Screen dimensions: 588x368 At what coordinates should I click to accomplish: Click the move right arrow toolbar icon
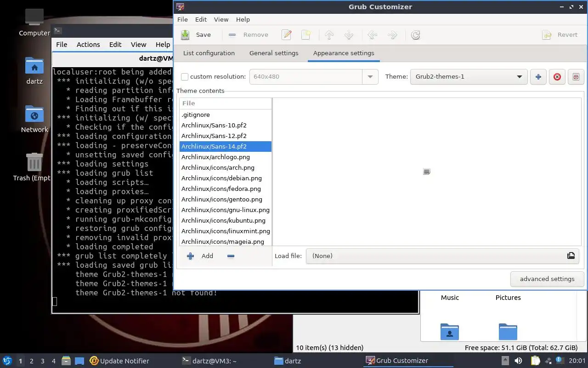(392, 35)
